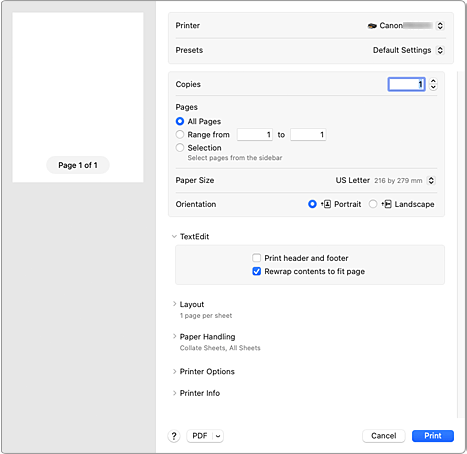Open the Paper Size selector arrows
Screen dimensions: 467x454
click(x=431, y=180)
